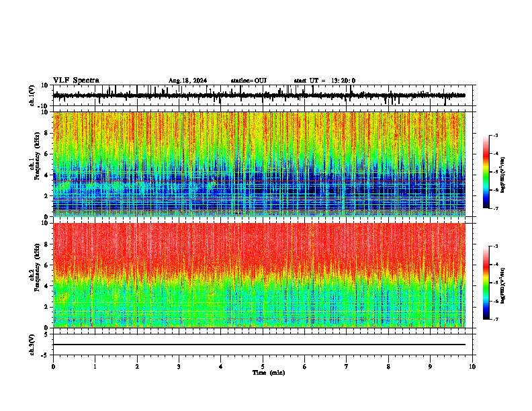Click the "start UT = 13:20:0" header text
Viewport: 532px width, 411px height.
pos(324,81)
